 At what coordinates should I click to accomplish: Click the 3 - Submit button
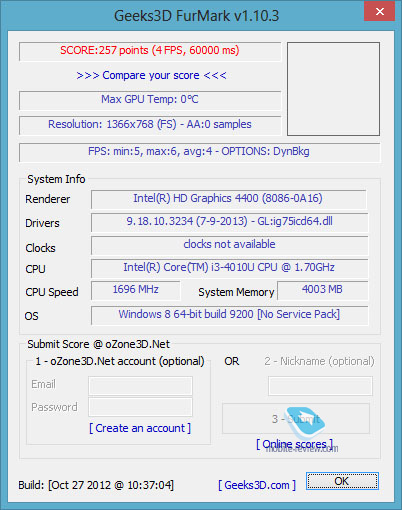[x=296, y=419]
